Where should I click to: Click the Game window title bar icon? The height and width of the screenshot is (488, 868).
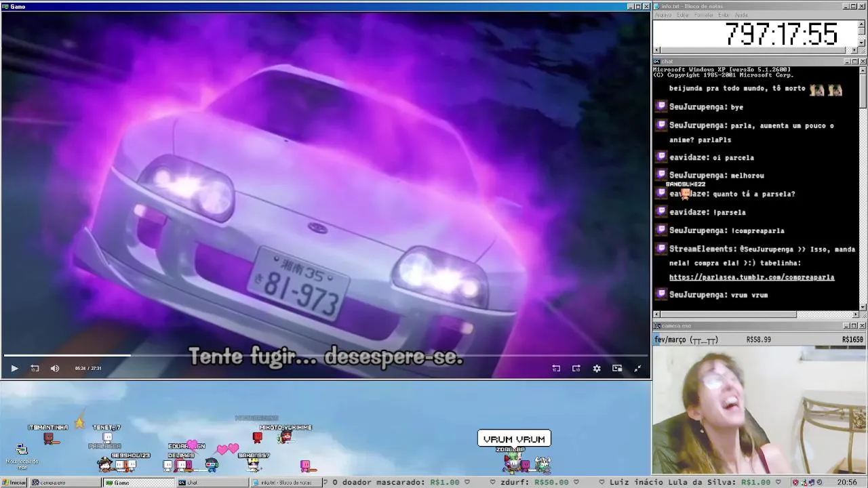coord(5,6)
